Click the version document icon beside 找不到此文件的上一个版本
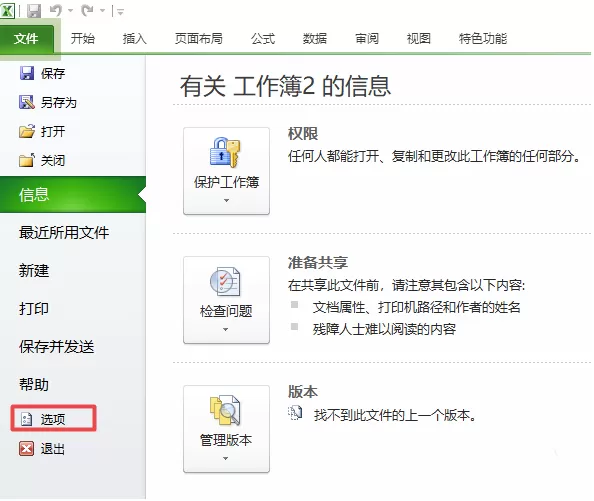 (x=295, y=413)
